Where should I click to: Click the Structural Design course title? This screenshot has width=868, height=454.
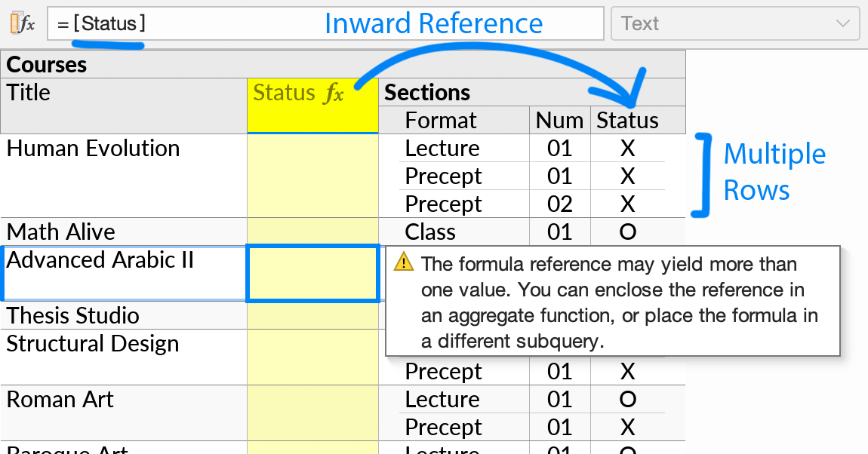[x=92, y=342]
